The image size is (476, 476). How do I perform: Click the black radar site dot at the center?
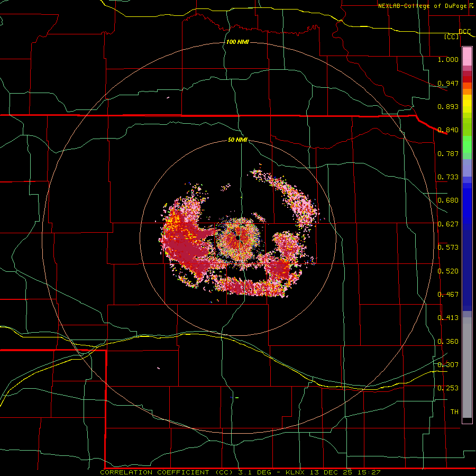pos(238,239)
